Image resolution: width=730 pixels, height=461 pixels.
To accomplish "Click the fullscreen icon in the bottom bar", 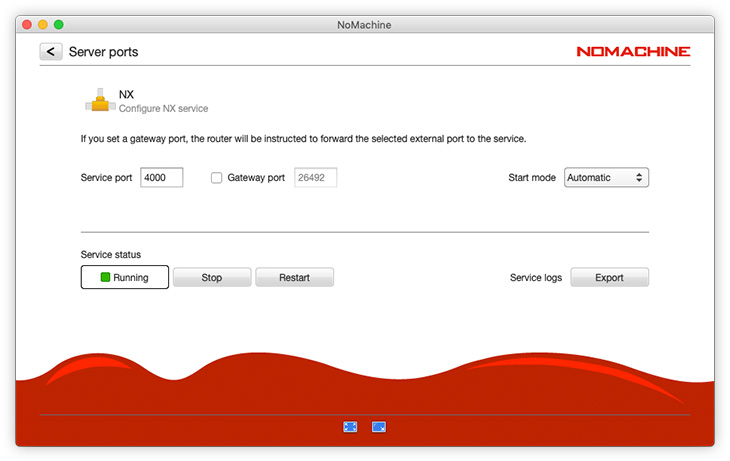I will click(x=350, y=427).
